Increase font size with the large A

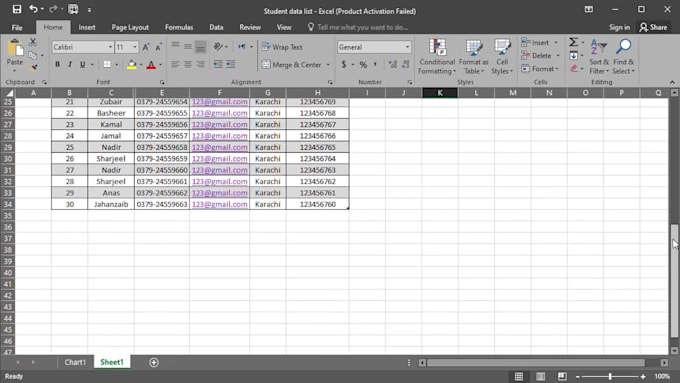(146, 47)
